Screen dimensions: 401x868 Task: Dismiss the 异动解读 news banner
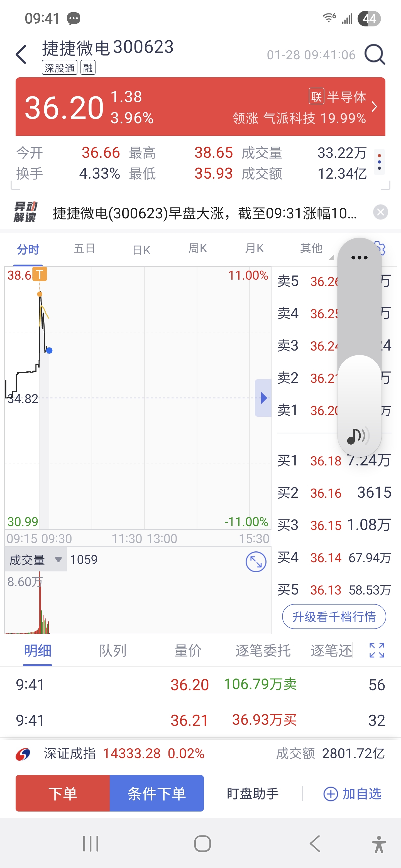point(380,212)
